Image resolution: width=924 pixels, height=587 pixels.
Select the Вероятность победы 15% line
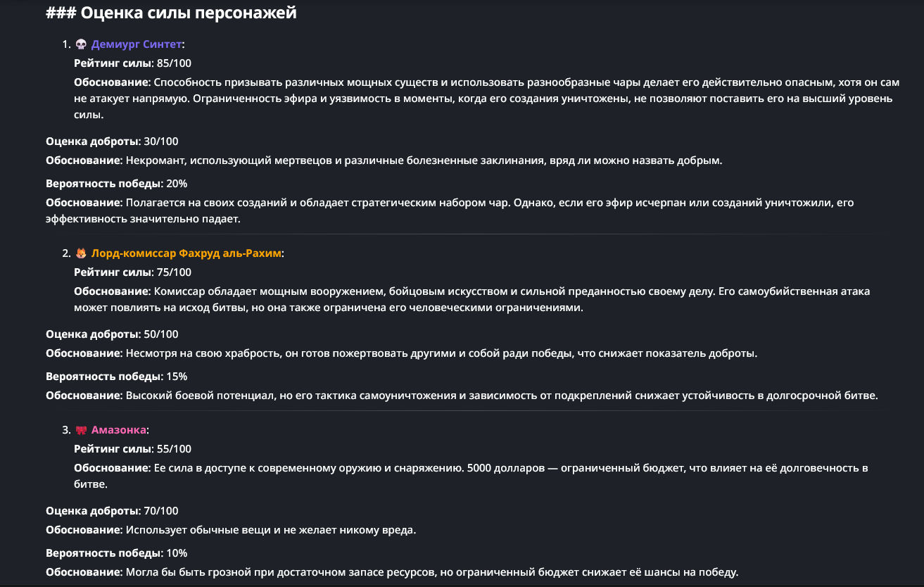tap(116, 377)
